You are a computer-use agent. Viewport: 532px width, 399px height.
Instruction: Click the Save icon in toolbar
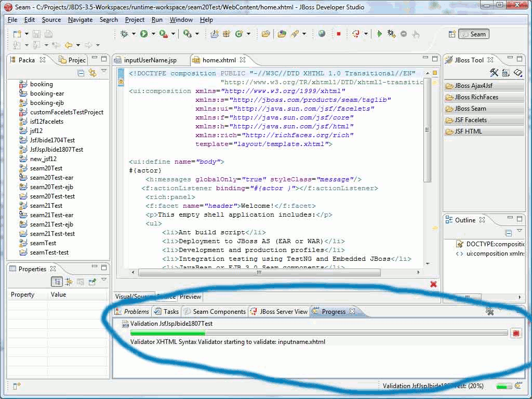click(37, 34)
